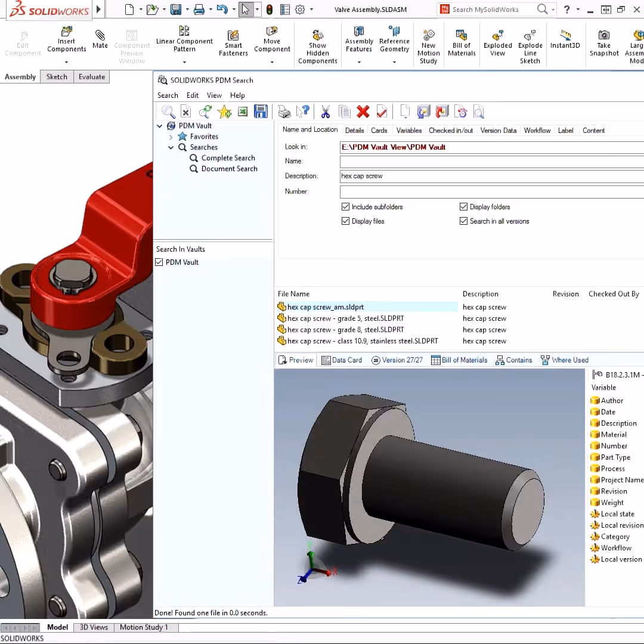Click the What's This help cursor icon
The image size is (644, 644).
tap(303, 111)
